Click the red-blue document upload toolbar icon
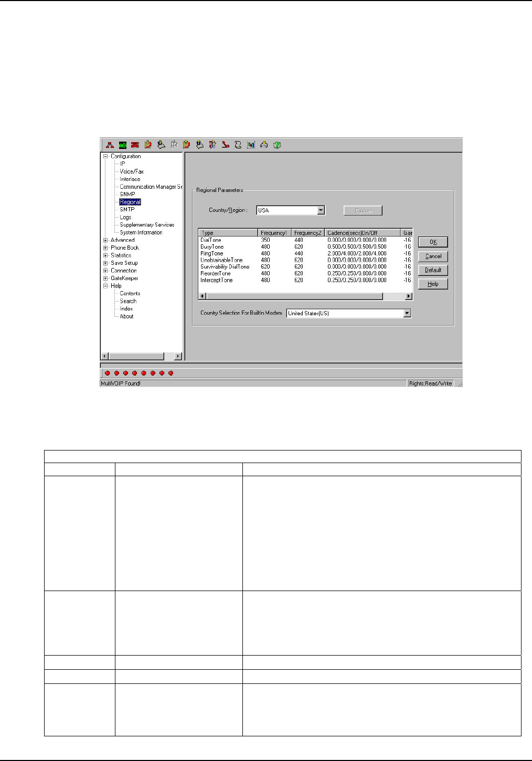 tap(212, 145)
